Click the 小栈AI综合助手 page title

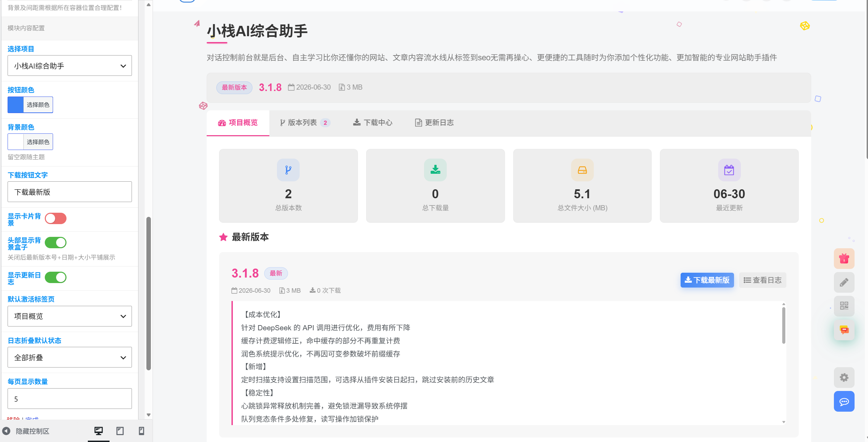pyautogui.click(x=257, y=31)
